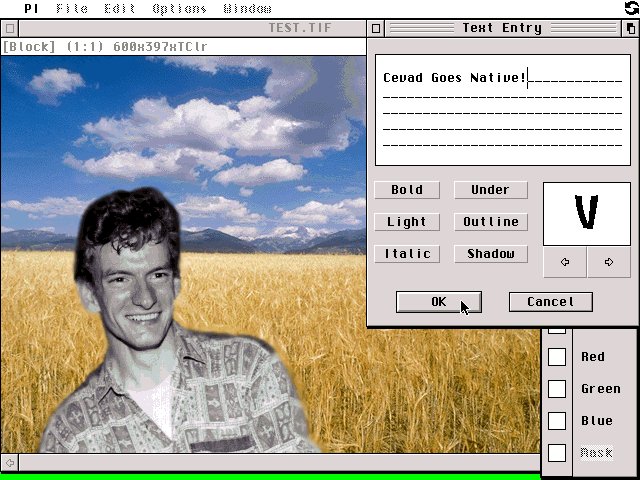Open the Edit menu
Image resolution: width=640 pixels, height=480 pixels.
tap(119, 9)
